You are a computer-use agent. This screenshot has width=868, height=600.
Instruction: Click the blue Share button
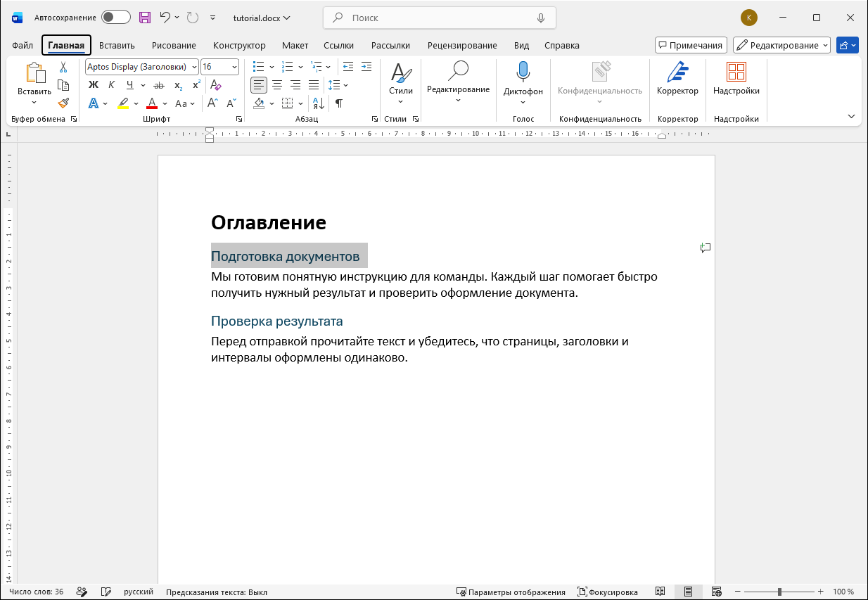pos(848,45)
